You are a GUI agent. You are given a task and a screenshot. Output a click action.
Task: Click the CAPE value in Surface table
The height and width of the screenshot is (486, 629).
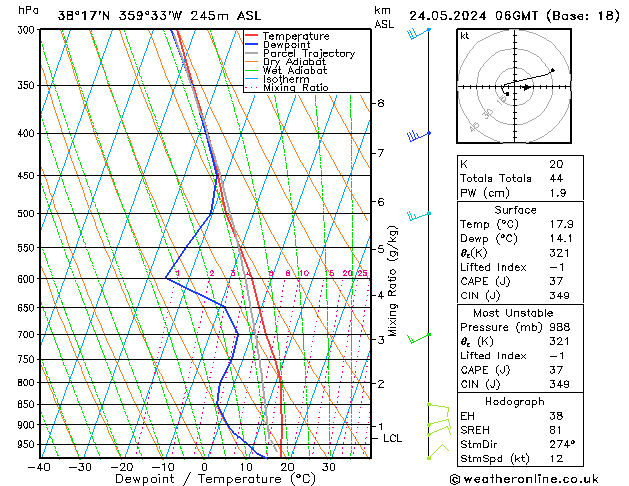[556, 281]
